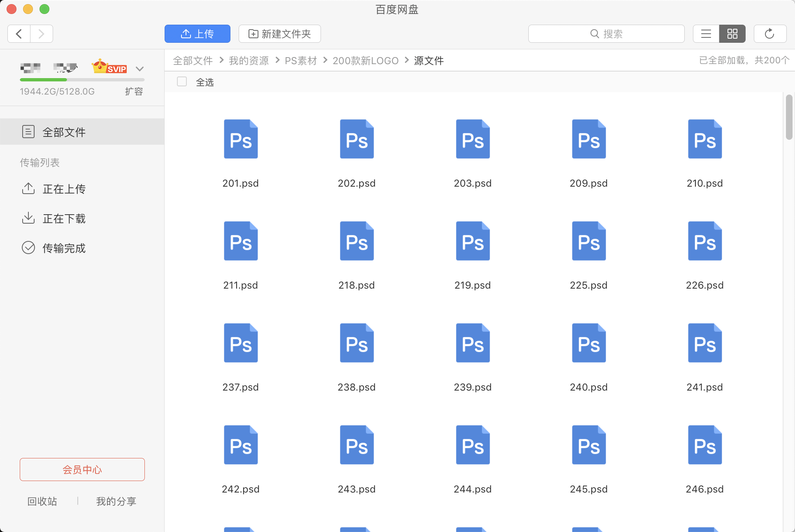Navigate to 200款新LOGO in the breadcrumb

[x=365, y=61]
